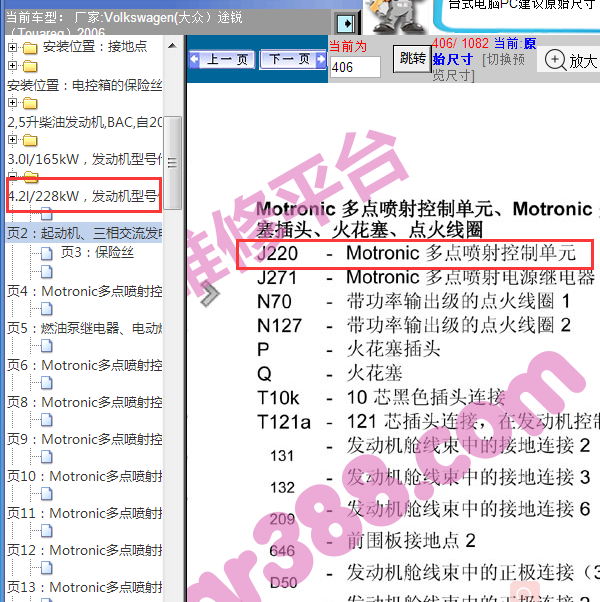
Task: Click folder icon above 2,5升柴油发动机,BAC
Action: pyautogui.click(x=30, y=103)
